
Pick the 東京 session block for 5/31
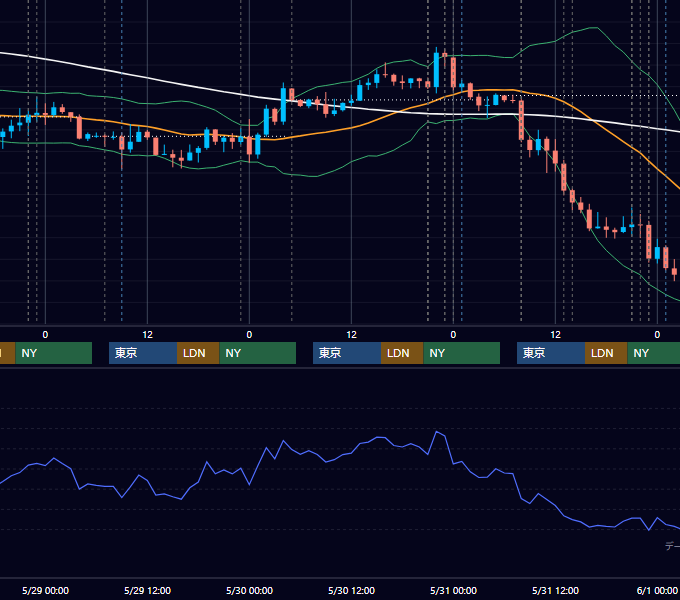(x=551, y=353)
